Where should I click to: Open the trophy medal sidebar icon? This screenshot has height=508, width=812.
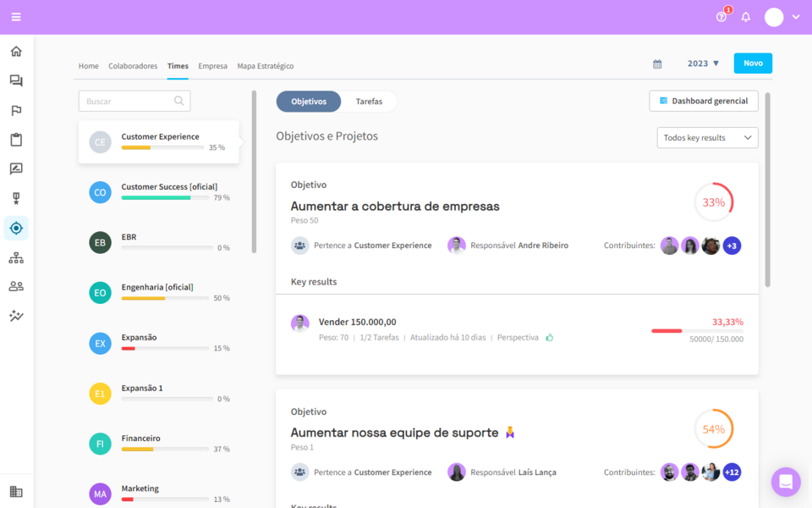pos(16,198)
